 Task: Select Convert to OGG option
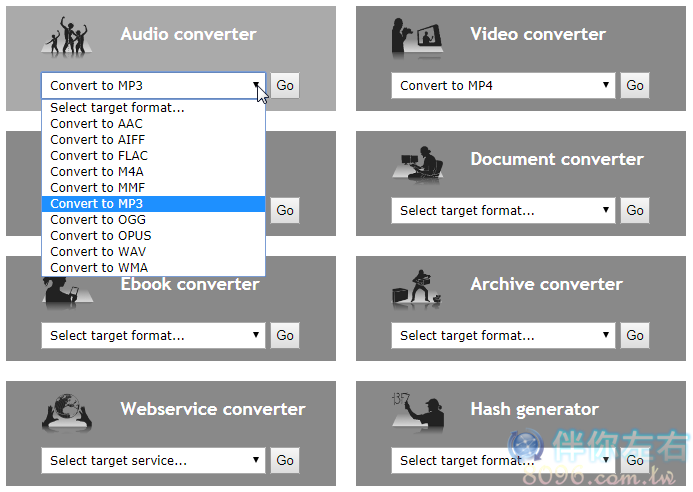(x=153, y=220)
